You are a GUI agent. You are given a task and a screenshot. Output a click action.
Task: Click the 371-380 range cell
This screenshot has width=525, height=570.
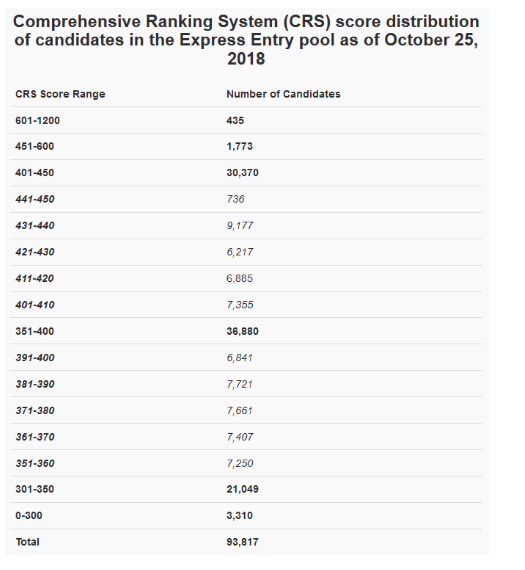(x=35, y=410)
